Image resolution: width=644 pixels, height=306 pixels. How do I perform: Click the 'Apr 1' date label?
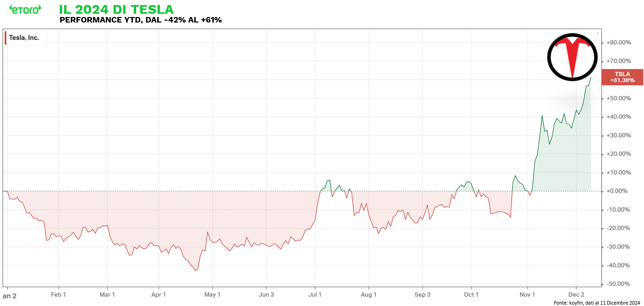159,295
